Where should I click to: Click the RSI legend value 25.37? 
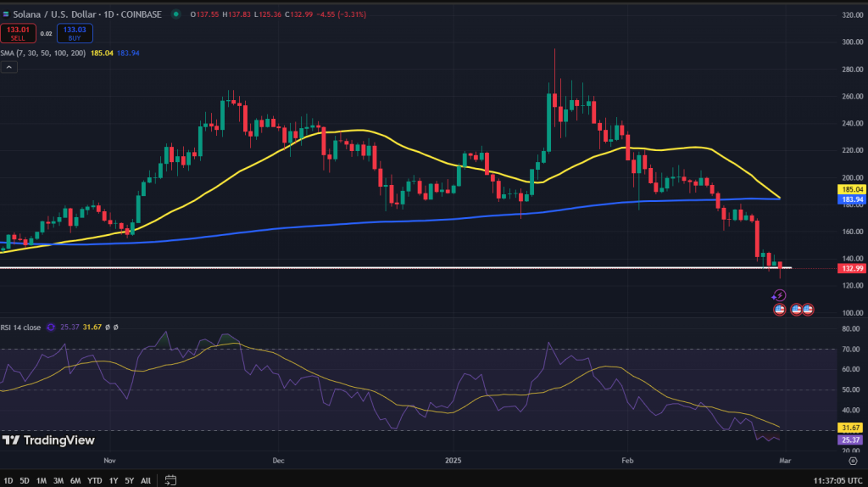[x=70, y=327]
